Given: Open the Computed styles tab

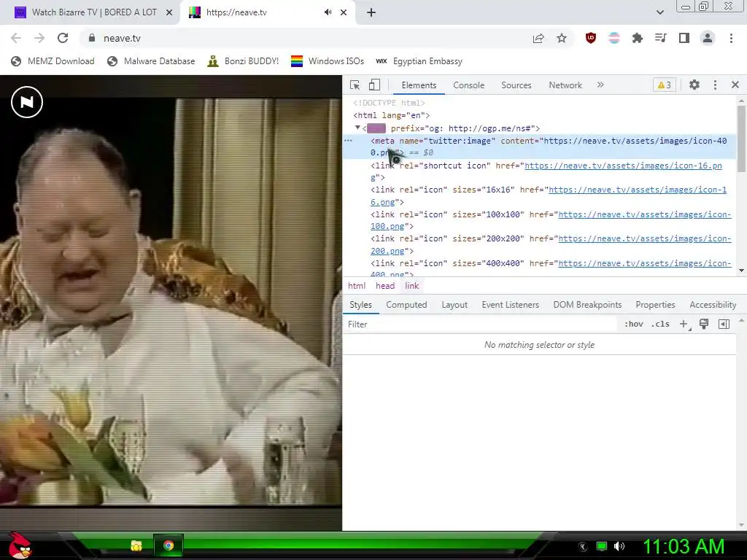Looking at the screenshot, I should (x=406, y=305).
